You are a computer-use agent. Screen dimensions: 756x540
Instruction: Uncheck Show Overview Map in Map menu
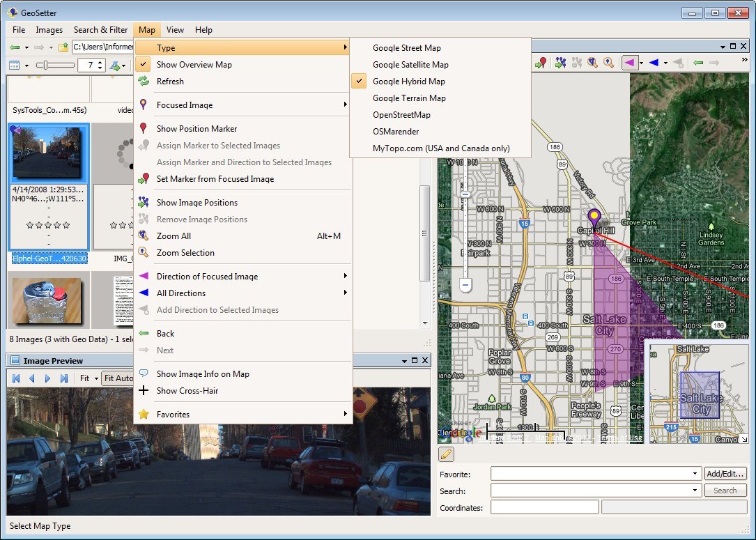point(194,64)
